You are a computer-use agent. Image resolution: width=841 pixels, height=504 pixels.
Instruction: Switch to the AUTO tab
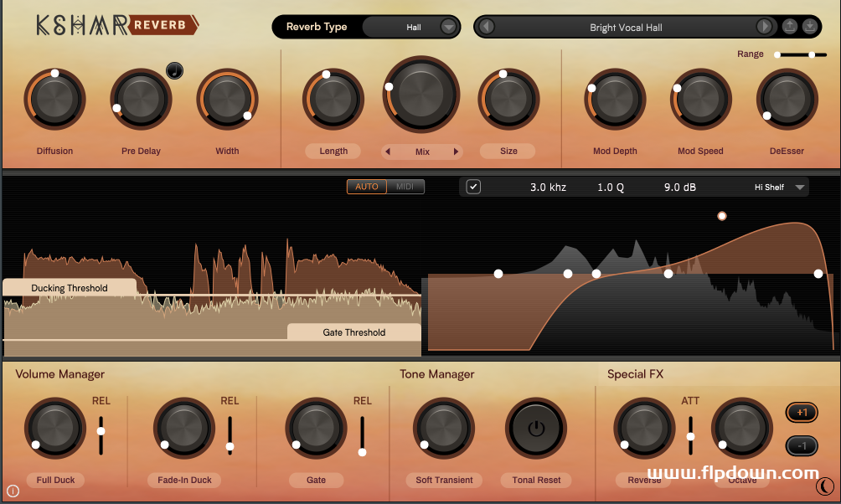click(x=366, y=187)
